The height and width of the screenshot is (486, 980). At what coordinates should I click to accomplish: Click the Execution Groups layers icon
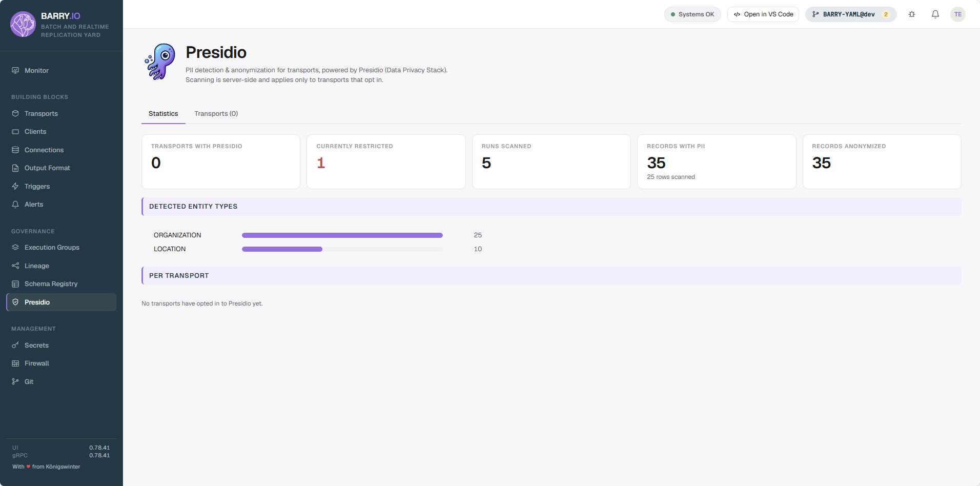[15, 247]
